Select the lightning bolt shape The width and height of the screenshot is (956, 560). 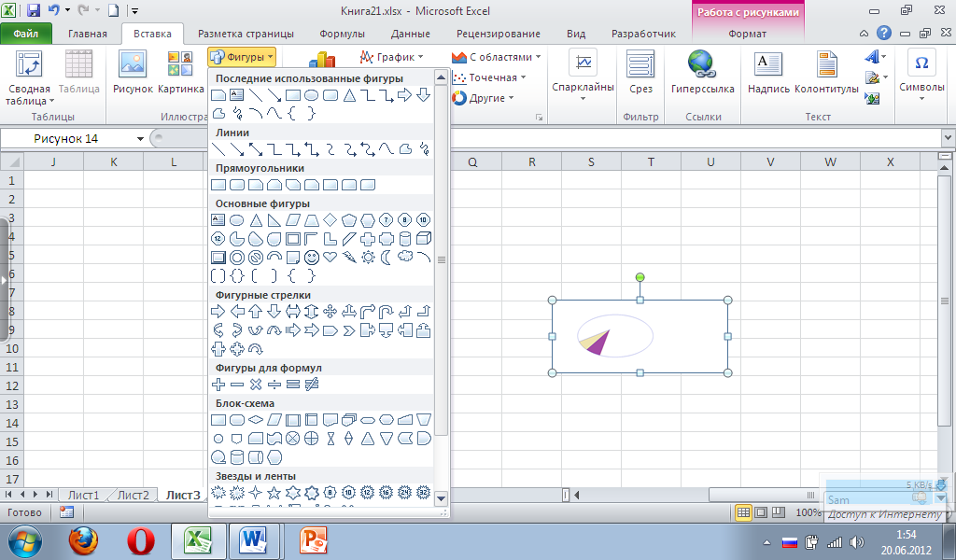[x=349, y=258]
